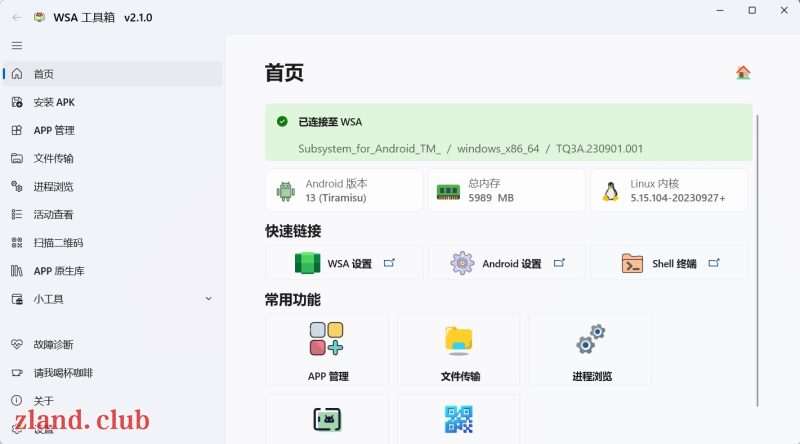The width and height of the screenshot is (800, 444).
Task: Click the back arrow in title bar
Action: coord(17,17)
